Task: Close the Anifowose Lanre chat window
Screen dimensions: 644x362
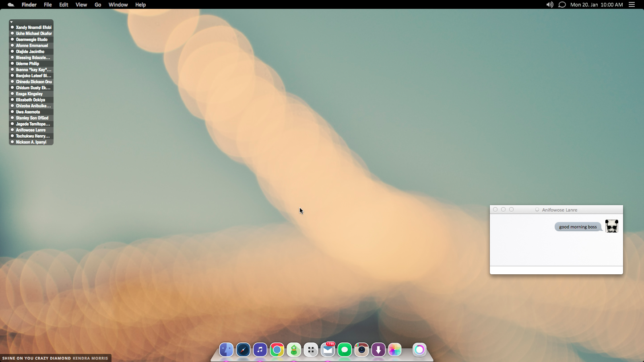Action: pyautogui.click(x=495, y=210)
